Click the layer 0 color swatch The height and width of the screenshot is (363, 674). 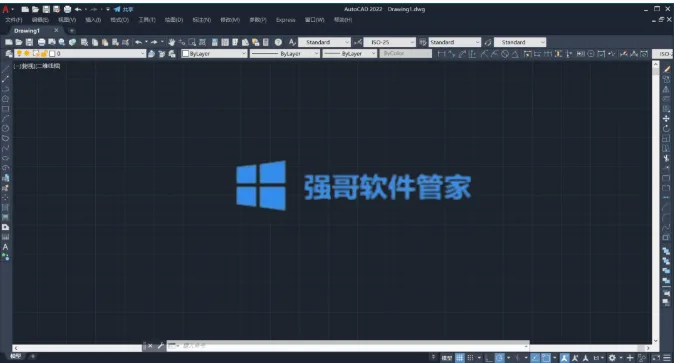tap(52, 54)
